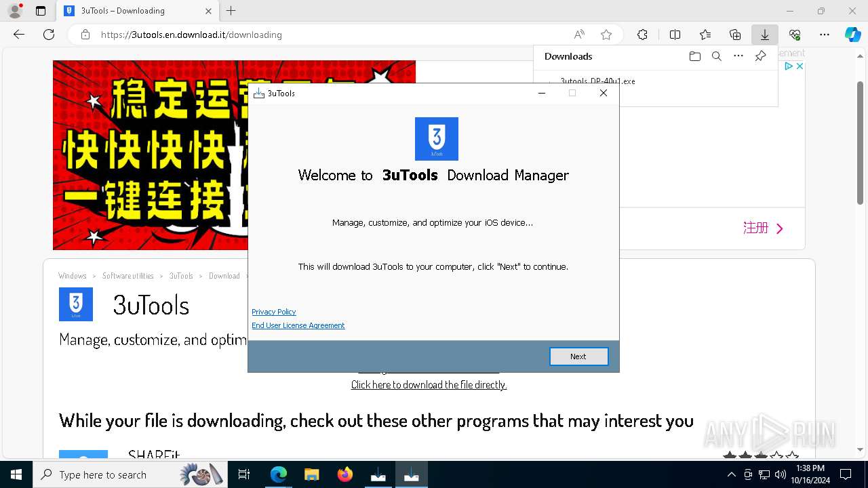Image resolution: width=868 pixels, height=488 pixels.
Task: View site information lock icon
Action: coord(85,35)
